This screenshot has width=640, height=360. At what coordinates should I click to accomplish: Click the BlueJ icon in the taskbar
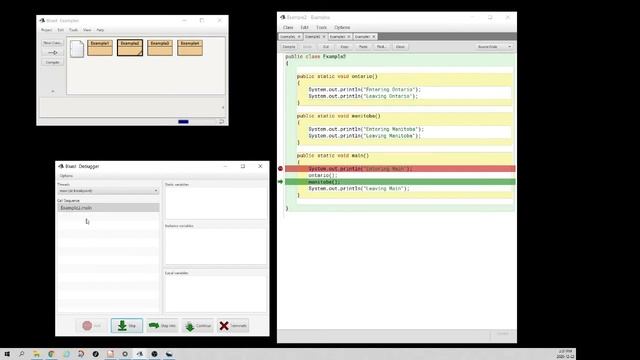[x=140, y=354]
